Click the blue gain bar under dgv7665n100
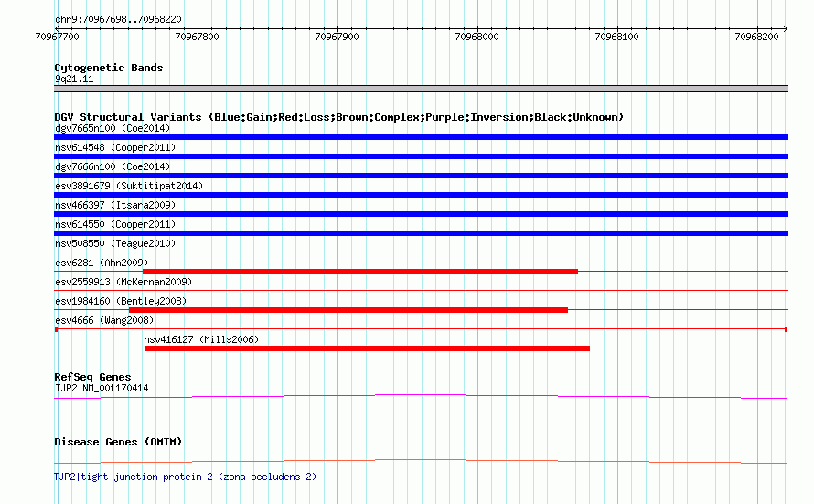This screenshot has width=814, height=504. tap(421, 137)
